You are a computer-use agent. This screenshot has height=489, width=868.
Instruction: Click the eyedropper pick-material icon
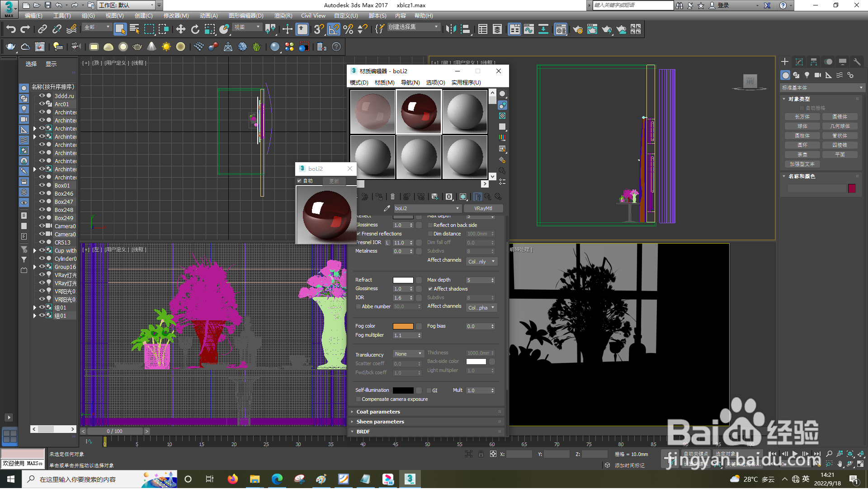(x=387, y=209)
